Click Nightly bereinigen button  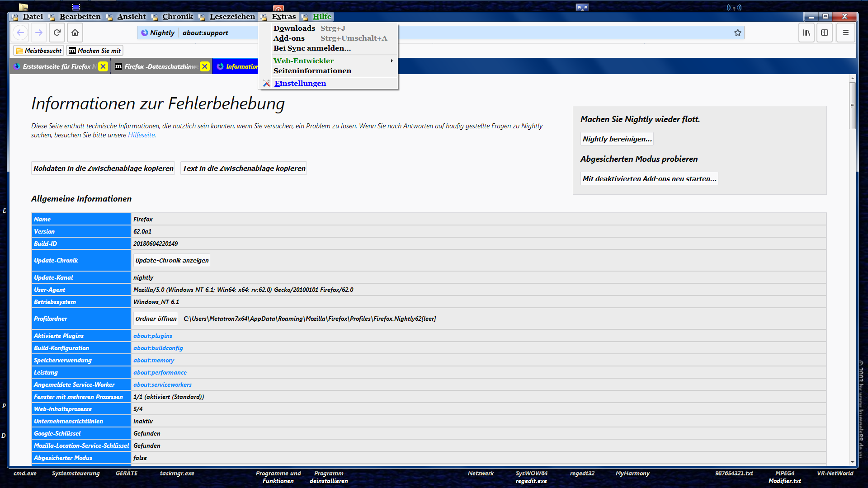point(617,139)
